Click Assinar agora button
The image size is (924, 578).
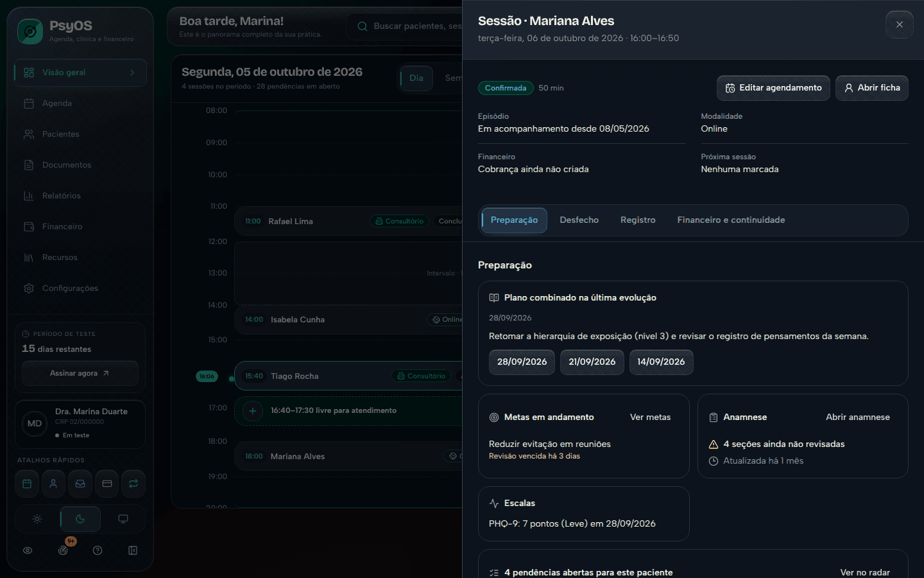[80, 373]
